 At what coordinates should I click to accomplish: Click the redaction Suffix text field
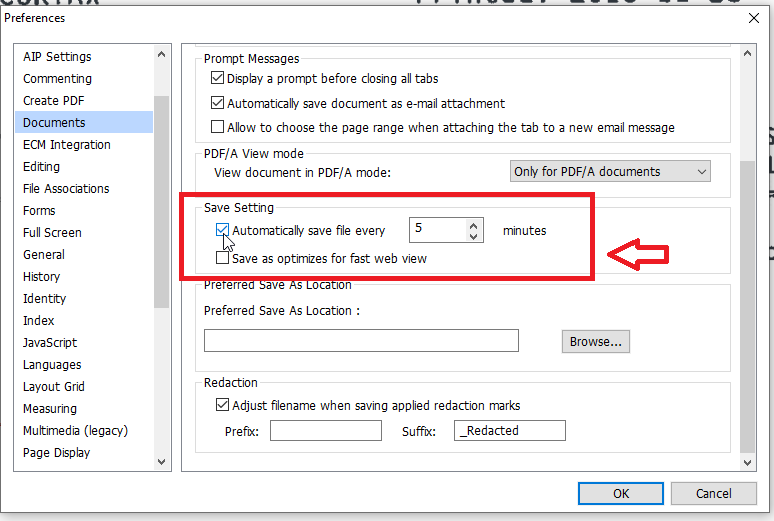click(x=510, y=431)
